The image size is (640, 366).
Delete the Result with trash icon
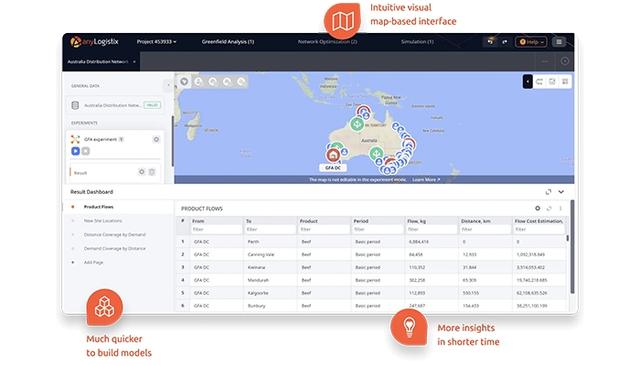coord(152,172)
